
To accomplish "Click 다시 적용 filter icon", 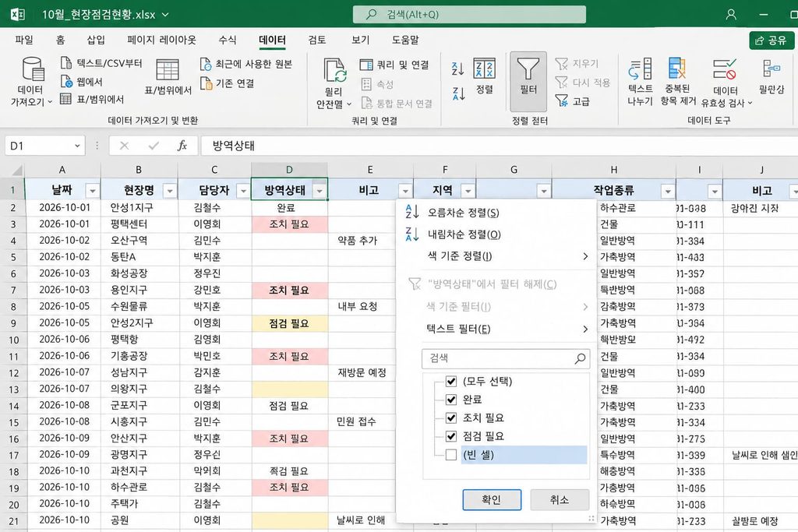I will point(561,82).
